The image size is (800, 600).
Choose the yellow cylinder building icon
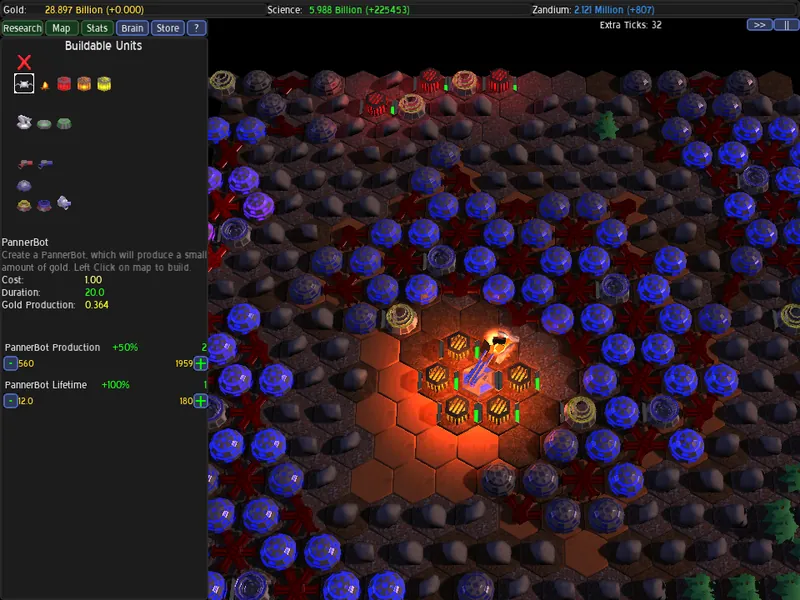[104, 84]
